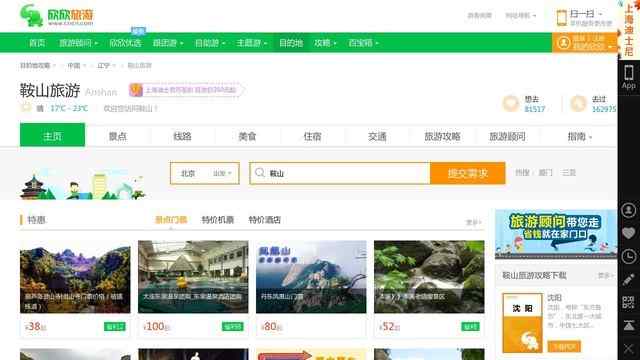Expand the 自助游 dropdown menu
The height and width of the screenshot is (360, 640).
pyautogui.click(x=210, y=43)
